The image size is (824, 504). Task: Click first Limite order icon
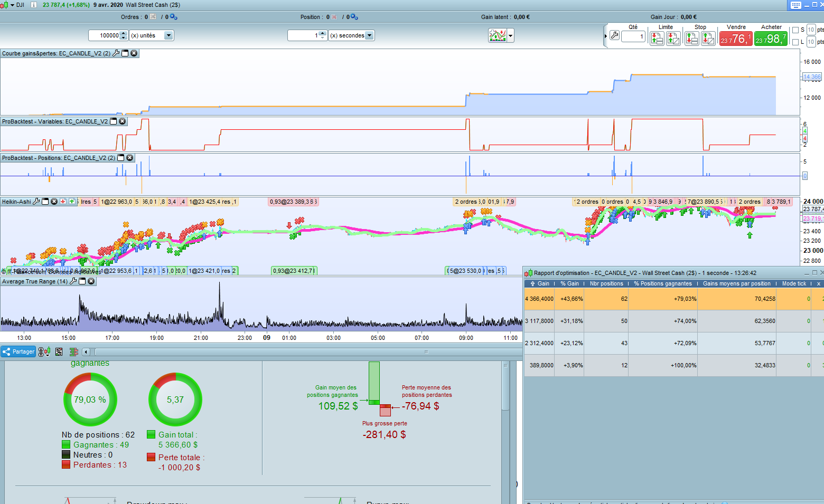pyautogui.click(x=657, y=39)
